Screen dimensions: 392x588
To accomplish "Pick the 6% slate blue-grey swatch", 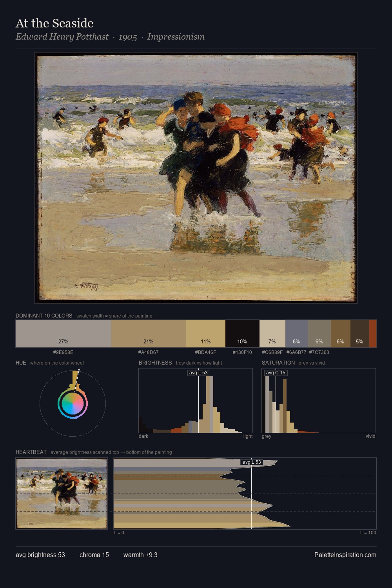I will pyautogui.click(x=297, y=334).
